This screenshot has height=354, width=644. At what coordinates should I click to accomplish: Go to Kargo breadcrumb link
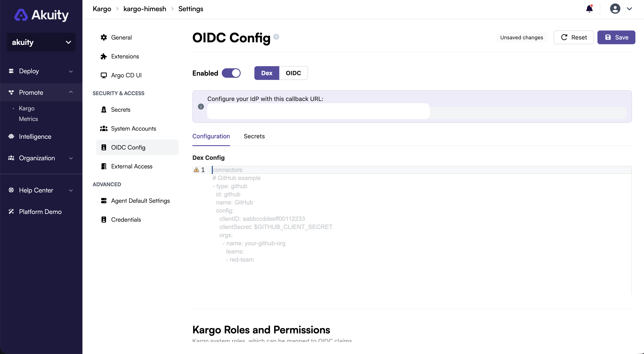pyautogui.click(x=102, y=9)
